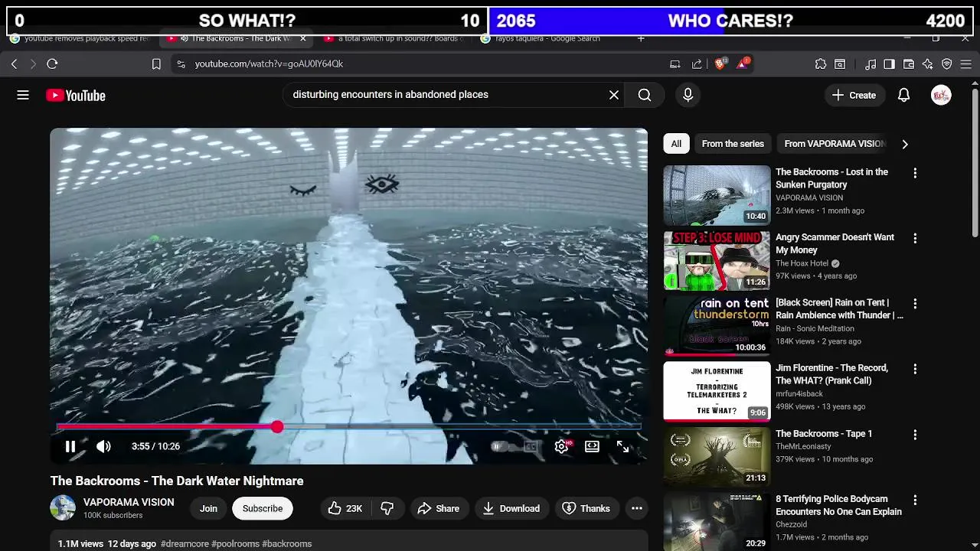Mute the video volume
This screenshot has width=980, height=551.
click(103, 446)
